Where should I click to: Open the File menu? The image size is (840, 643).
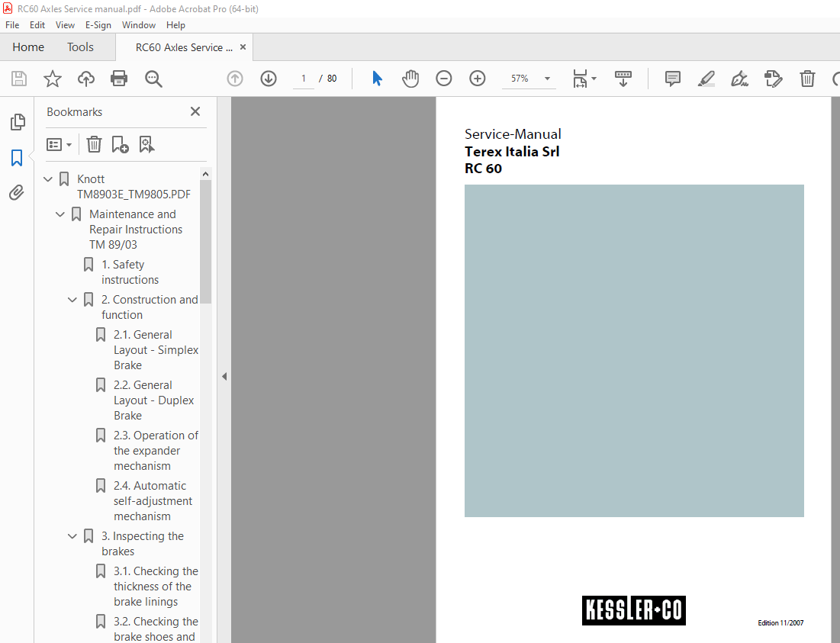[12, 25]
